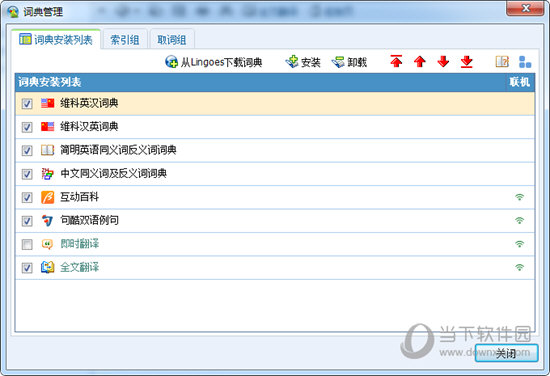Select the 即时翻译 entry

coord(275,244)
